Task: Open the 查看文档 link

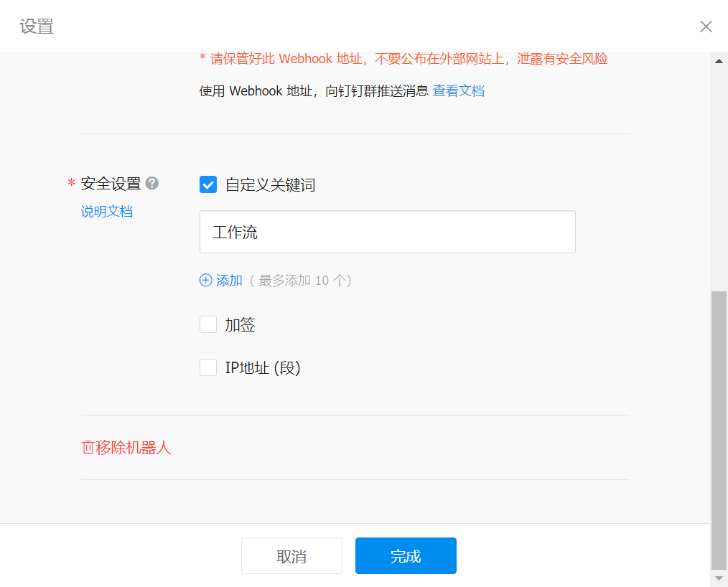Action: 458,91
